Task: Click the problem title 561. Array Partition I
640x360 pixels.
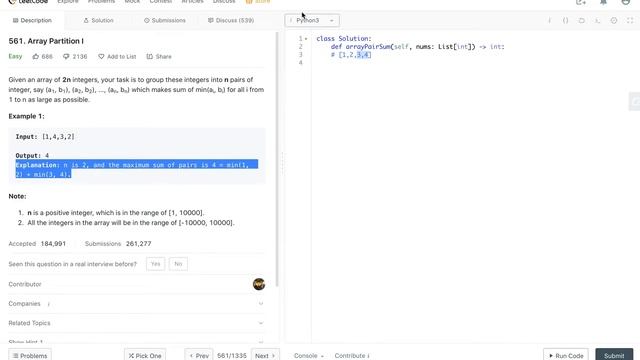Action: [46, 41]
